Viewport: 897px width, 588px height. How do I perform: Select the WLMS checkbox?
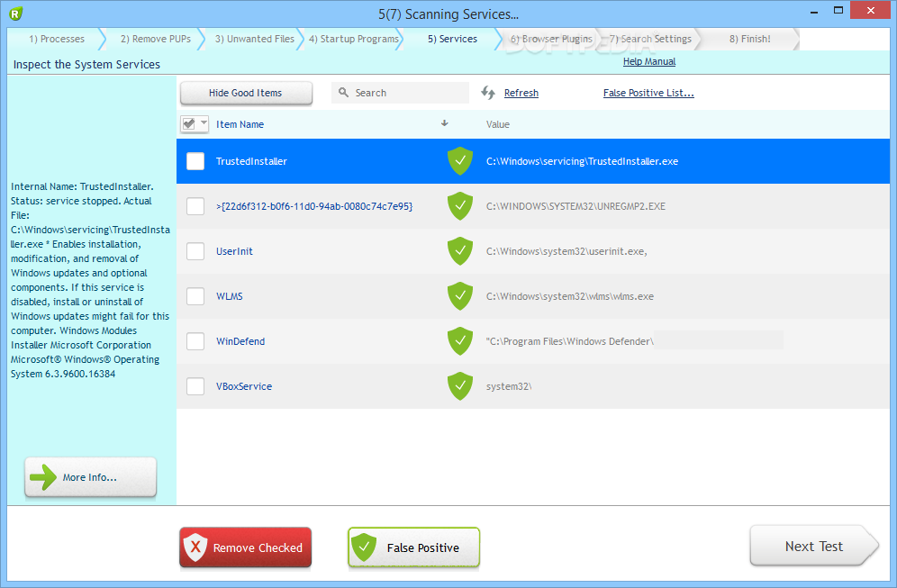(195, 296)
